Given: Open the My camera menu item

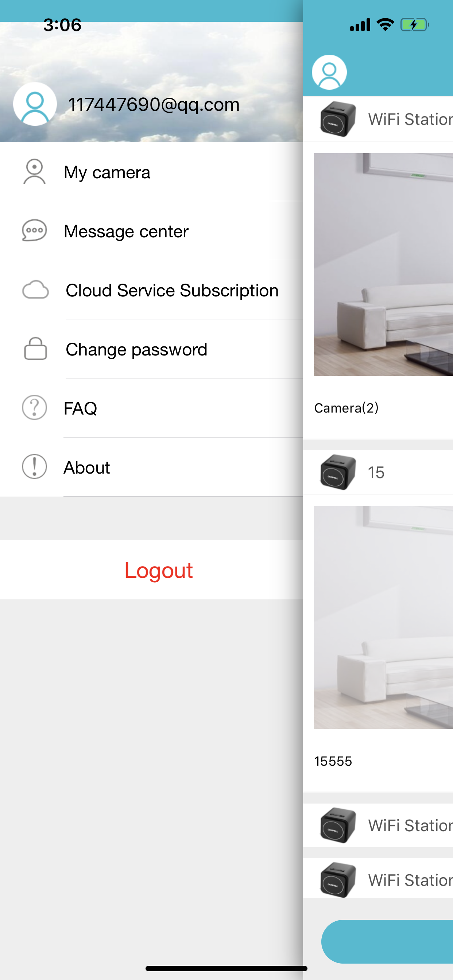Looking at the screenshot, I should click(151, 172).
